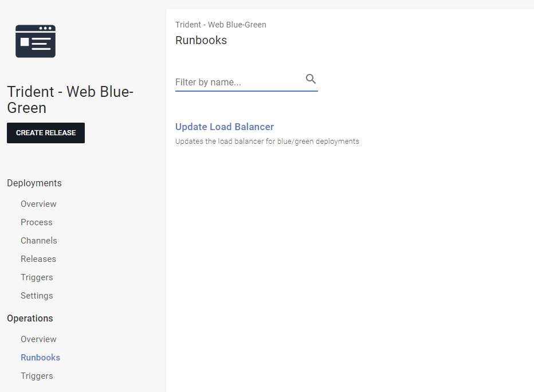Navigate to the Trident - Web Blue-Green breadcrumb
Image resolution: width=534 pixels, height=392 pixels.
click(x=221, y=25)
